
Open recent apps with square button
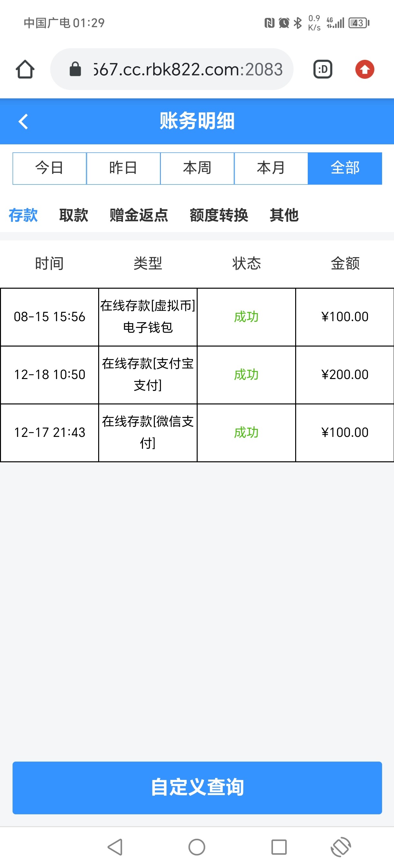[x=279, y=847]
